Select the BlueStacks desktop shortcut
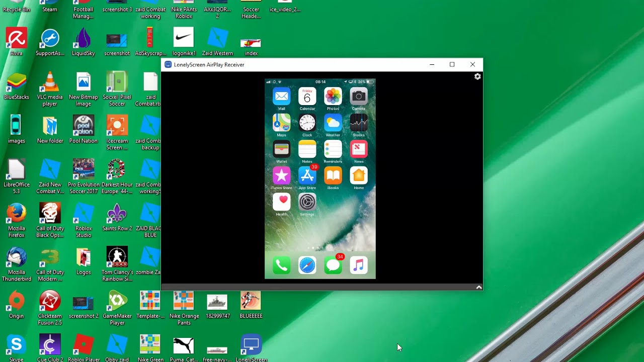The width and height of the screenshot is (644, 362). point(16,86)
